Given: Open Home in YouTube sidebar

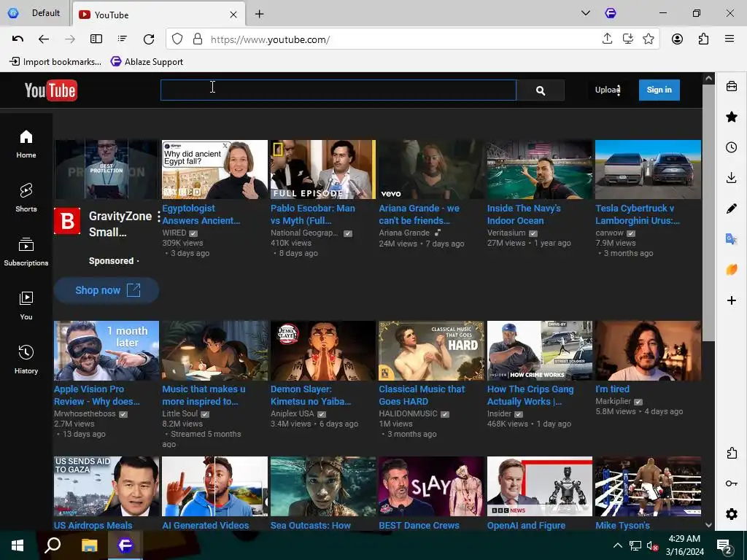Looking at the screenshot, I should pos(26,144).
